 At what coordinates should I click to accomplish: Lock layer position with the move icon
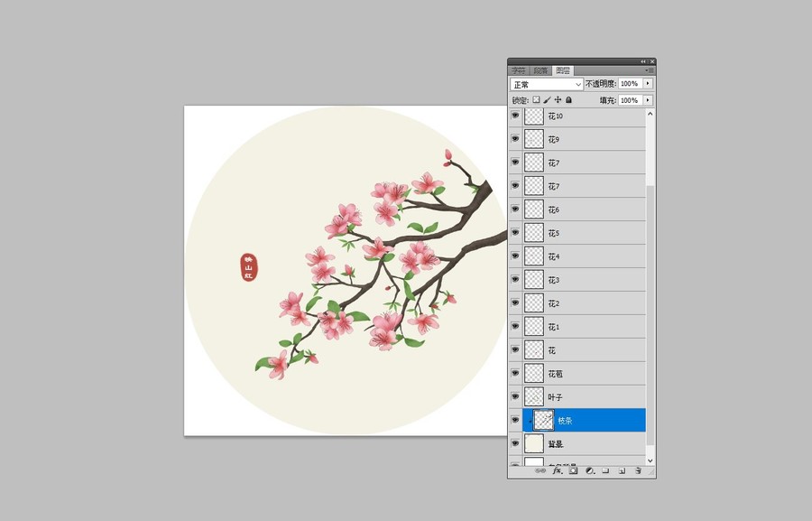(558, 99)
